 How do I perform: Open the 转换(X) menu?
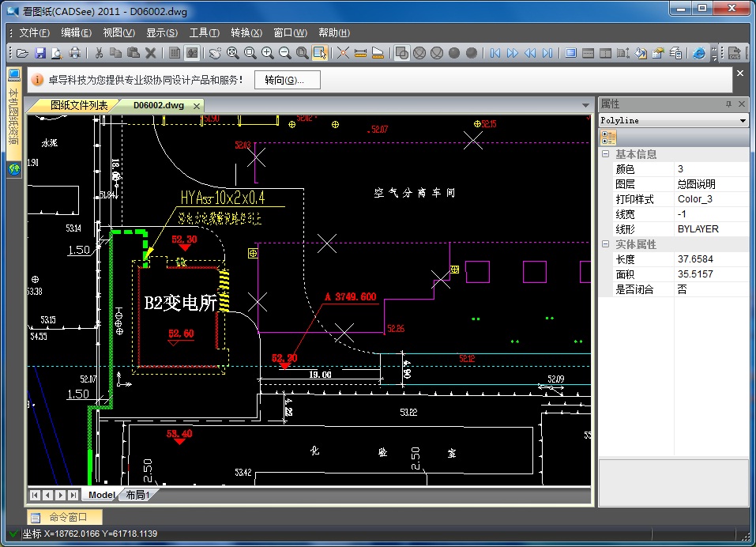pos(246,32)
